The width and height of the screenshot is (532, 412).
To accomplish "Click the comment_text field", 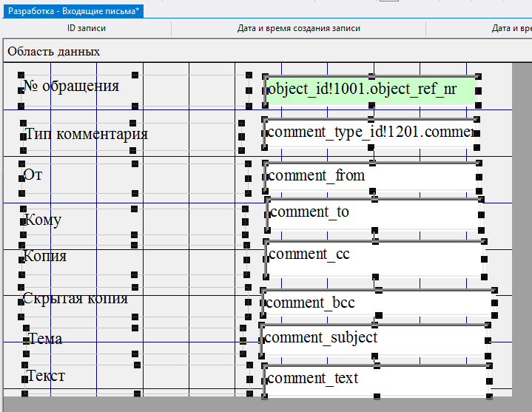I will point(374,379).
